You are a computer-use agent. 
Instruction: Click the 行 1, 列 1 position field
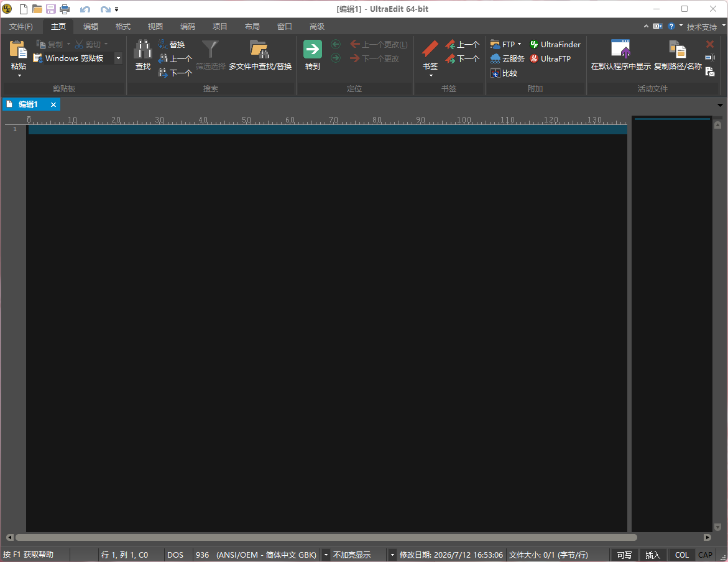[x=124, y=555]
